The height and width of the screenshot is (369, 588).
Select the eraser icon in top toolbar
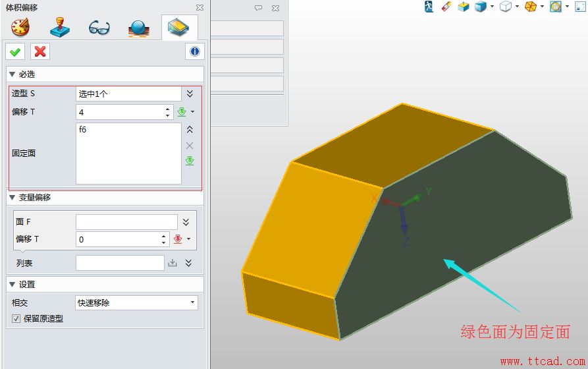[x=446, y=7]
